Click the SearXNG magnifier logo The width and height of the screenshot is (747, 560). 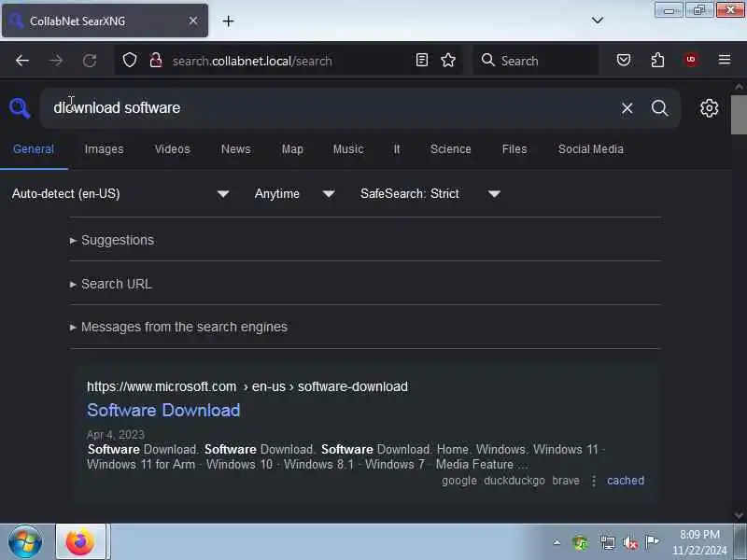(x=20, y=108)
